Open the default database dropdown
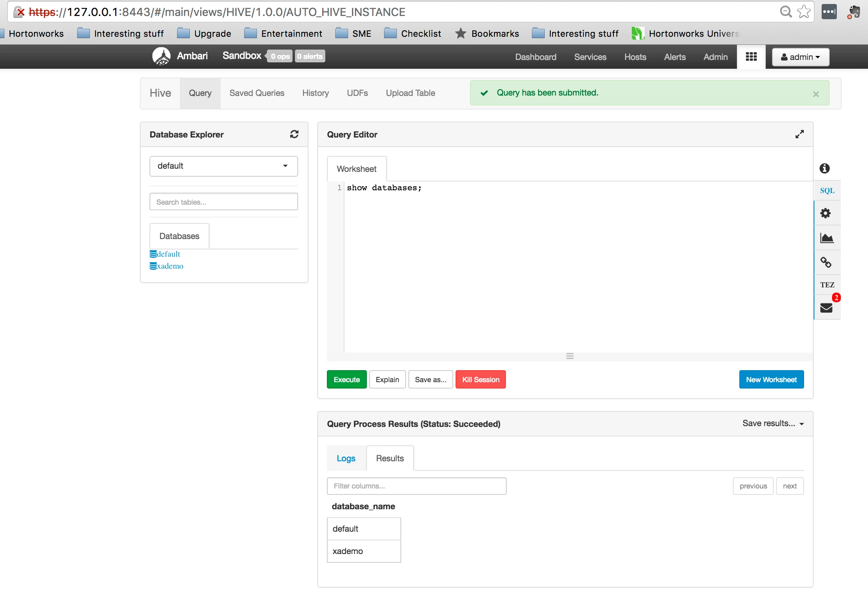 pos(224,166)
